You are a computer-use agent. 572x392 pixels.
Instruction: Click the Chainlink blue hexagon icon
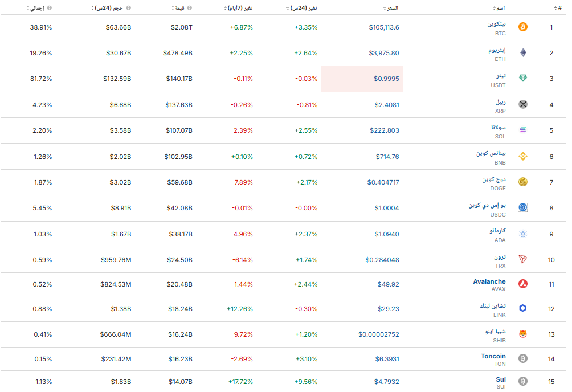click(522, 309)
